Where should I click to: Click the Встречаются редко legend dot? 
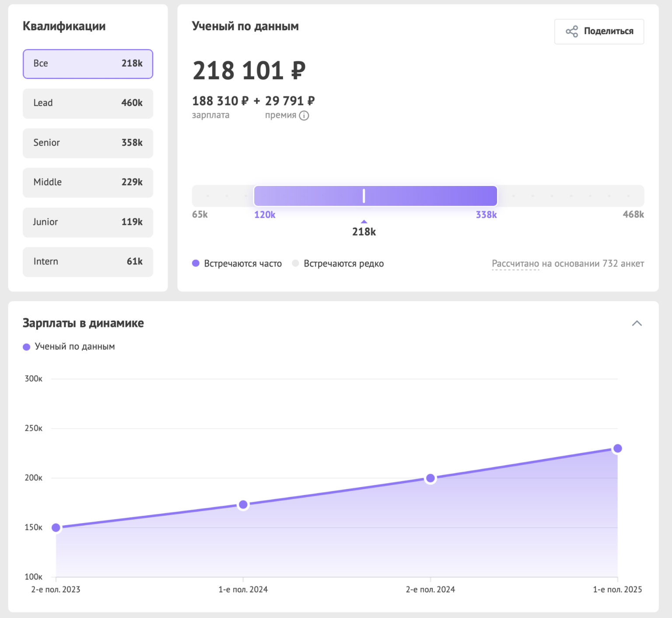point(296,263)
